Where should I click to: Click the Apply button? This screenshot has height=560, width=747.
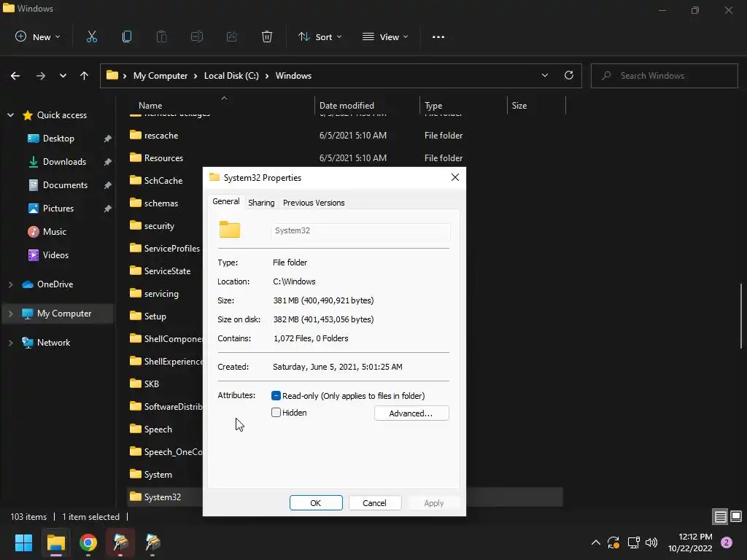pyautogui.click(x=433, y=503)
